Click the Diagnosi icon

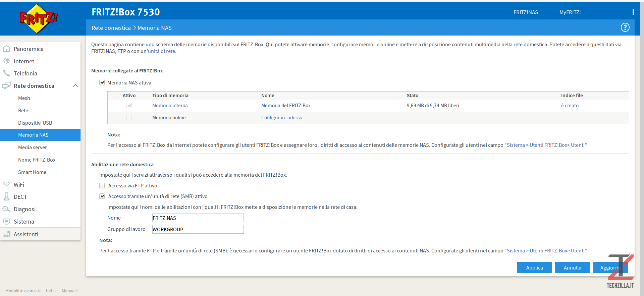click(6, 209)
